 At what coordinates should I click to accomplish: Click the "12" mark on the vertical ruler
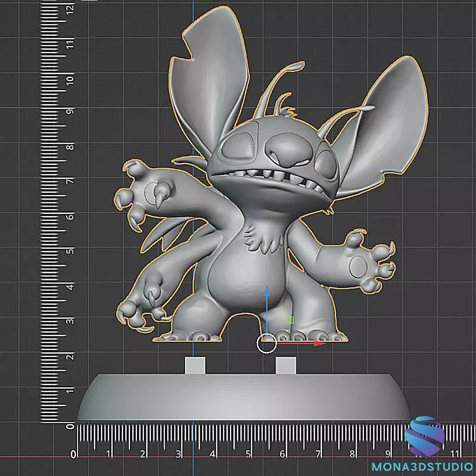click(x=70, y=9)
